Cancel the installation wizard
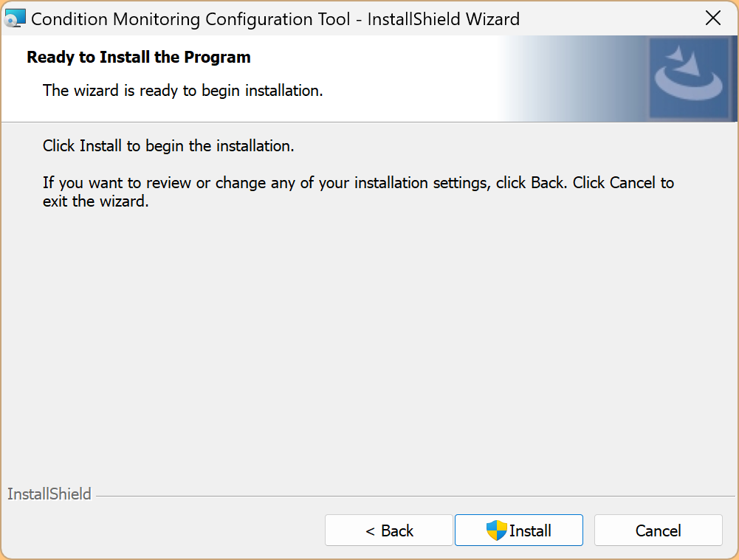739x560 pixels. pos(658,530)
